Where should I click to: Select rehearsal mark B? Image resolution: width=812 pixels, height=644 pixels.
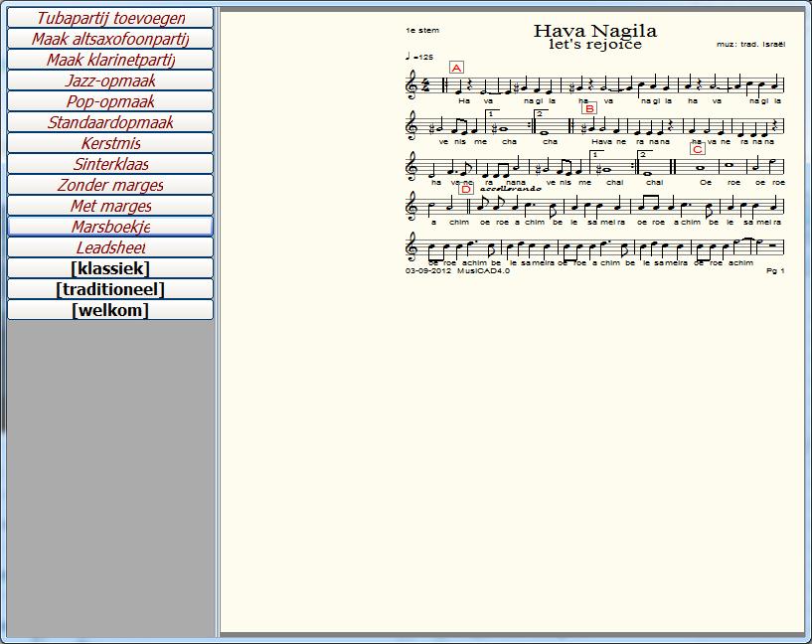pyautogui.click(x=588, y=108)
